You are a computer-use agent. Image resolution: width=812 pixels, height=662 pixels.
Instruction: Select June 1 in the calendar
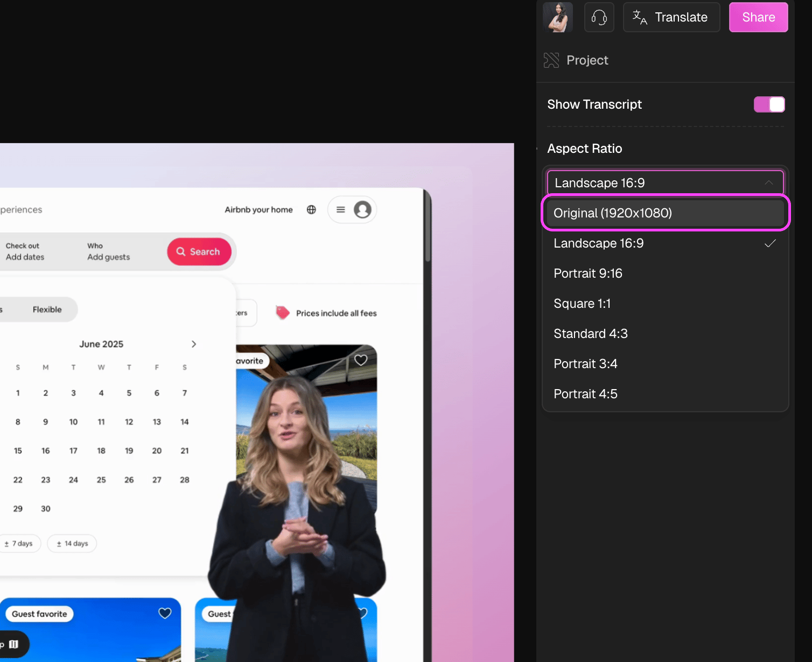(18, 393)
